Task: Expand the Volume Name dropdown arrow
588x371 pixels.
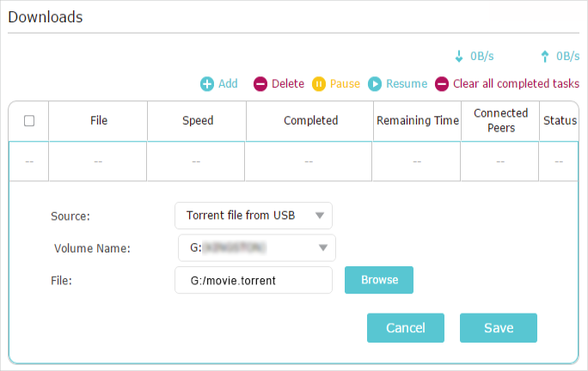Action: (323, 247)
